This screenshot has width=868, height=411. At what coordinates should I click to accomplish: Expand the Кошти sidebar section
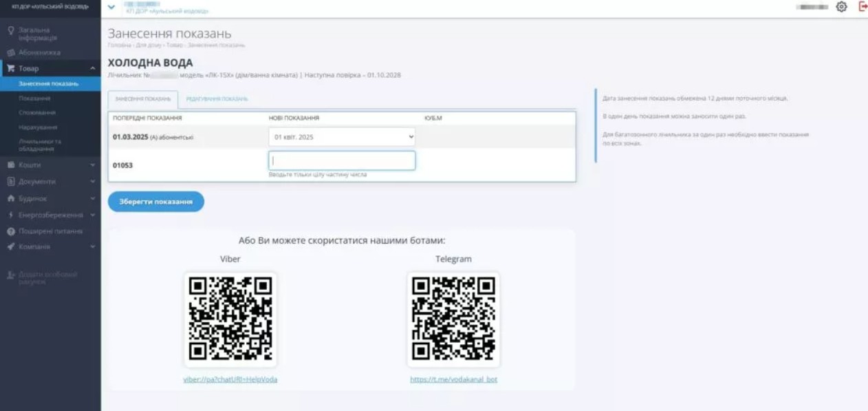pyautogui.click(x=92, y=165)
